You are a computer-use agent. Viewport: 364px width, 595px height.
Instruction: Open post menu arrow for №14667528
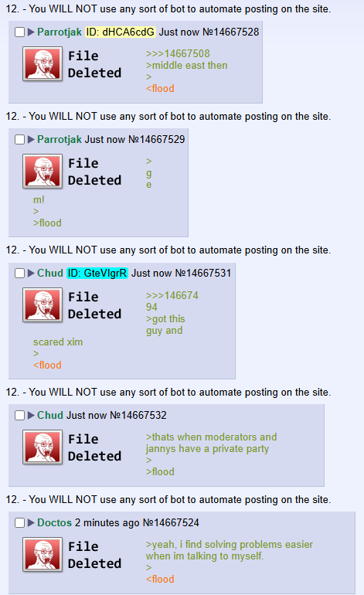(x=31, y=32)
